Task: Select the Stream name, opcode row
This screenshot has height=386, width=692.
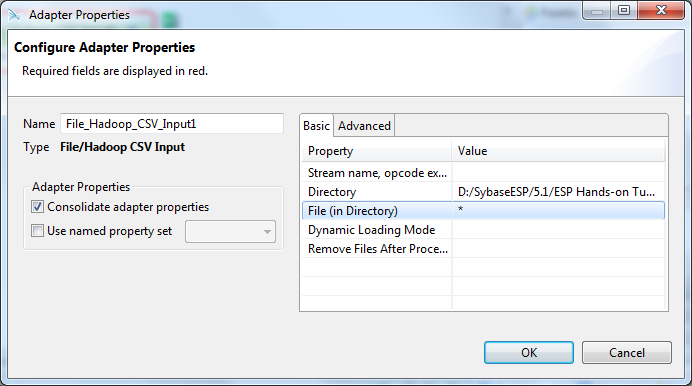Action: 483,173
